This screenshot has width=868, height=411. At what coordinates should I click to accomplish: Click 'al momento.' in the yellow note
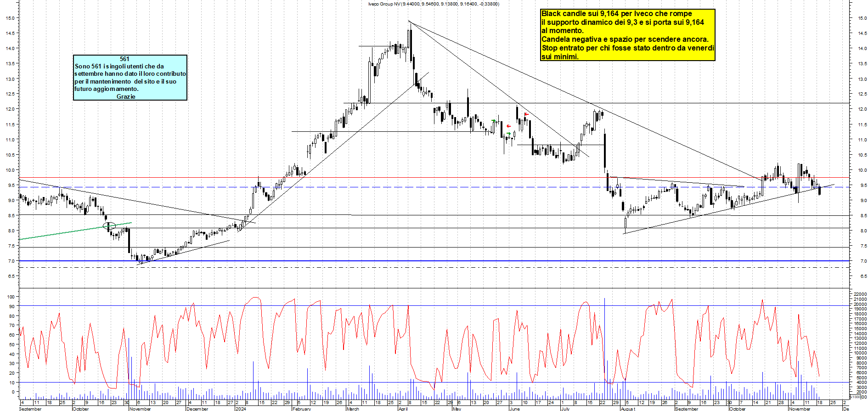(x=563, y=31)
